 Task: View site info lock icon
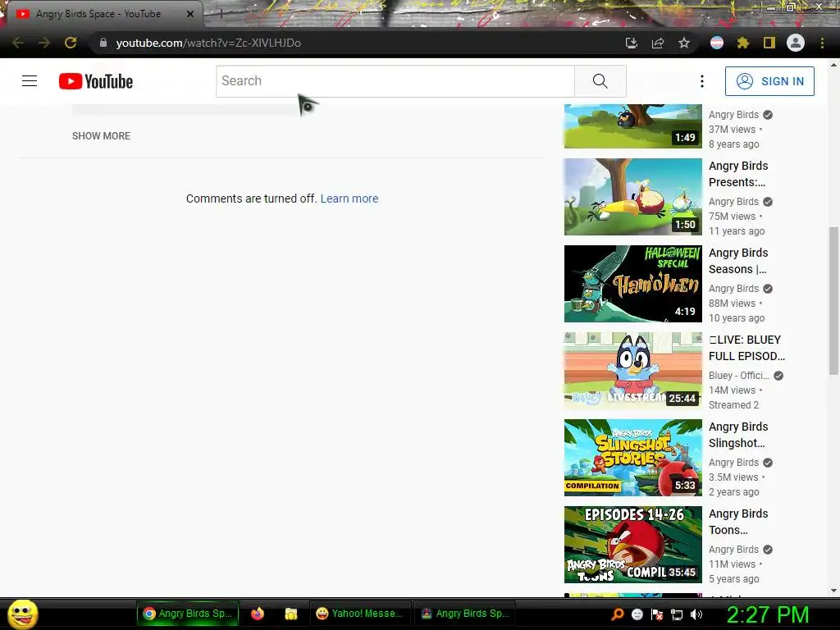click(103, 43)
